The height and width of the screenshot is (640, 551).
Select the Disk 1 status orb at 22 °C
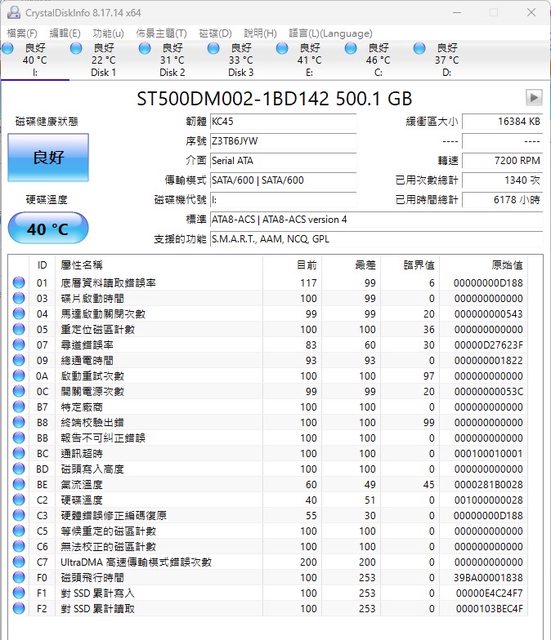click(x=76, y=49)
